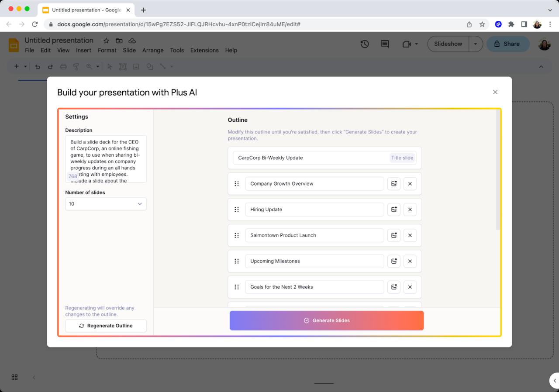559x392 pixels.
Task: Open the Extensions menu
Action: click(x=204, y=50)
